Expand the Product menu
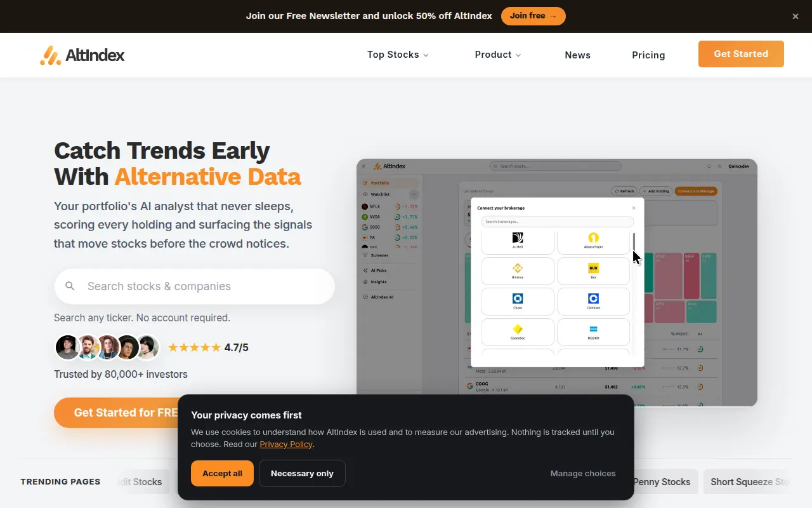 [498, 55]
